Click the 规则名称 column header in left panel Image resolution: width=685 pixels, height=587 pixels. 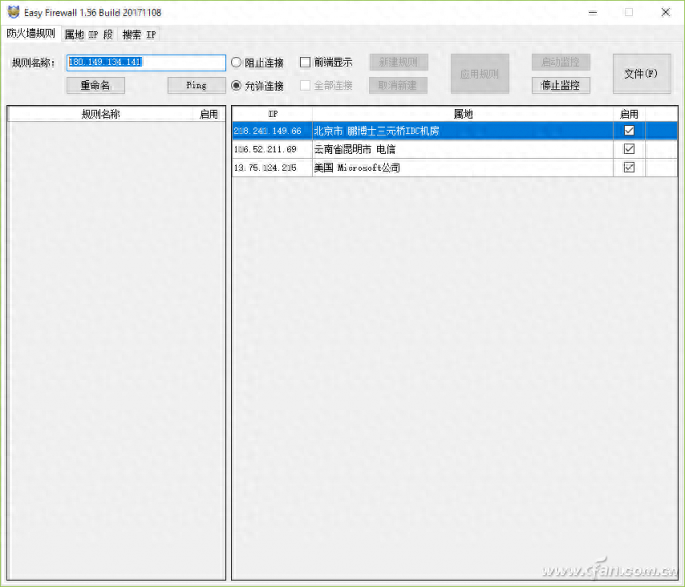coord(101,114)
